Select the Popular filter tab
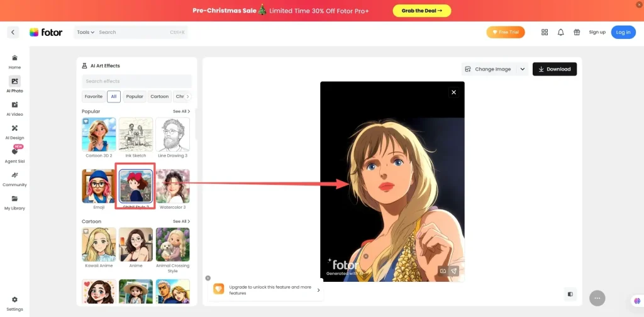The width and height of the screenshot is (644, 317). (x=135, y=96)
